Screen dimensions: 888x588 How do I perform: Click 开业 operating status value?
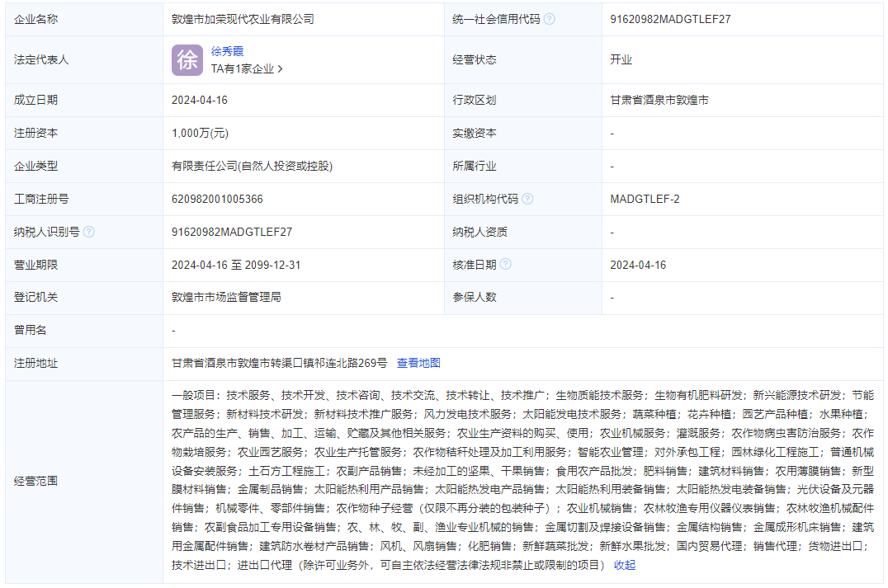click(621, 60)
